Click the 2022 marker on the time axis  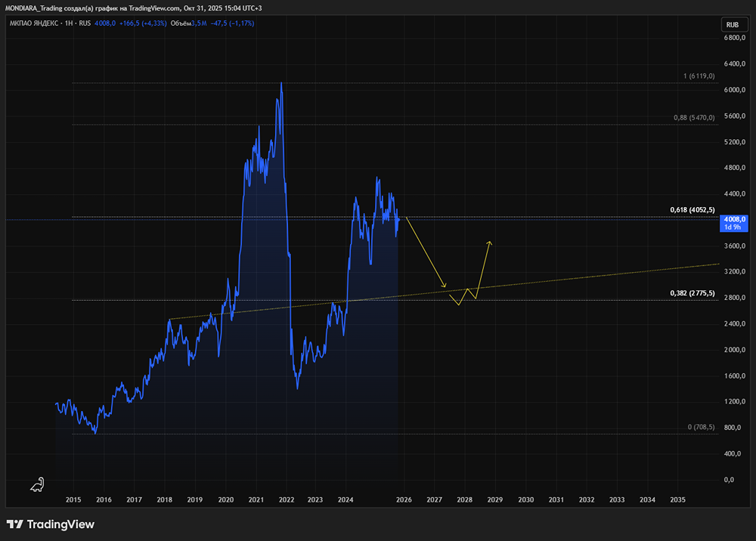click(x=287, y=499)
